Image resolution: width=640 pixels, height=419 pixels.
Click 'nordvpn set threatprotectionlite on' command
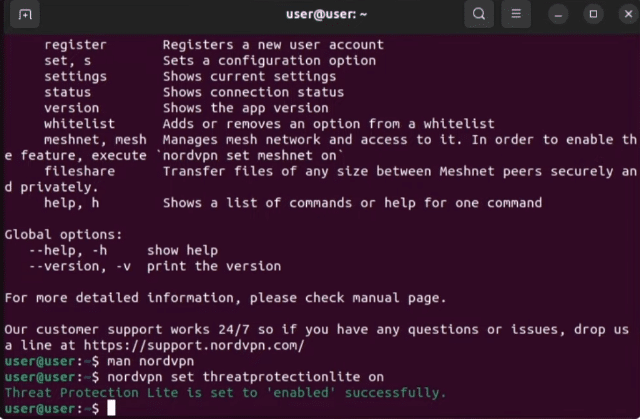pos(246,377)
